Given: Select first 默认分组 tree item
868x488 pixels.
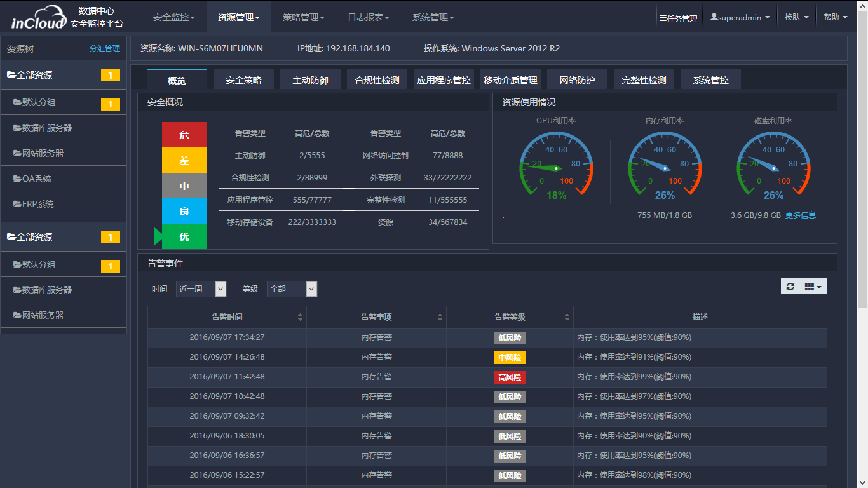Looking at the screenshot, I should coord(64,102).
